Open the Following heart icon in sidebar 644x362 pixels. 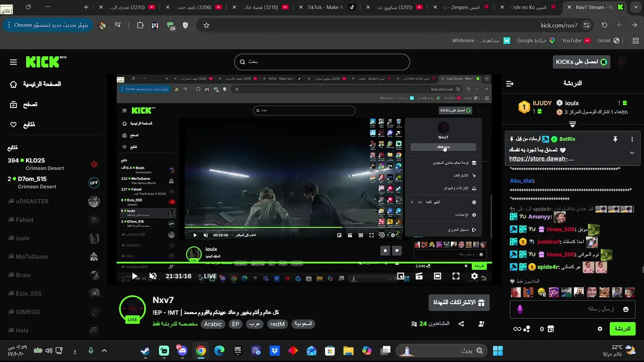click(x=14, y=125)
